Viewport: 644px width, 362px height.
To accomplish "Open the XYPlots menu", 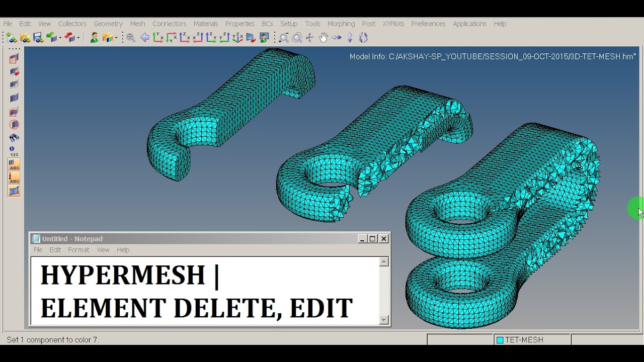I will tap(393, 24).
